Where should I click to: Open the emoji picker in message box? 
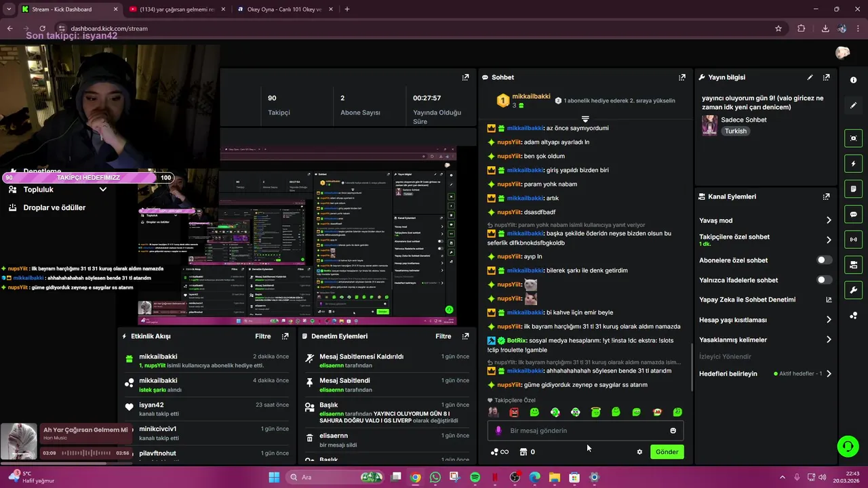point(673,430)
